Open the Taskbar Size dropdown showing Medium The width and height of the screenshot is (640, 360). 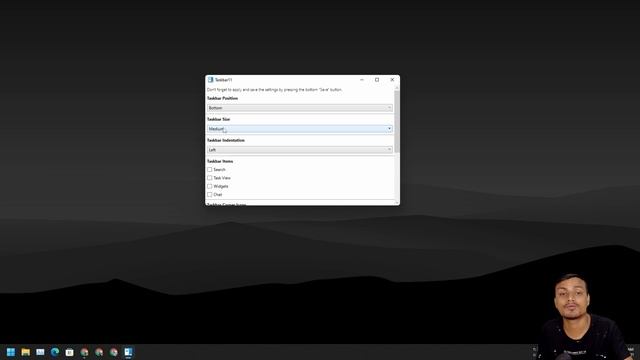coord(300,129)
